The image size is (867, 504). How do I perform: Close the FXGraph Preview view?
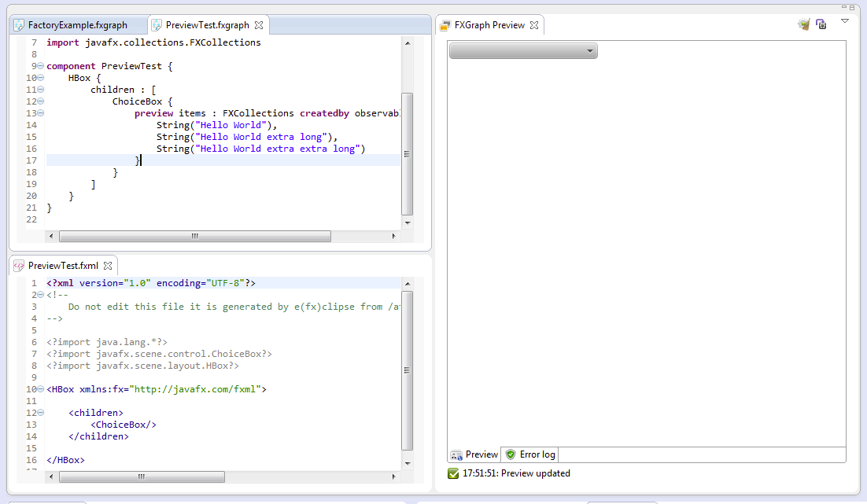[534, 25]
